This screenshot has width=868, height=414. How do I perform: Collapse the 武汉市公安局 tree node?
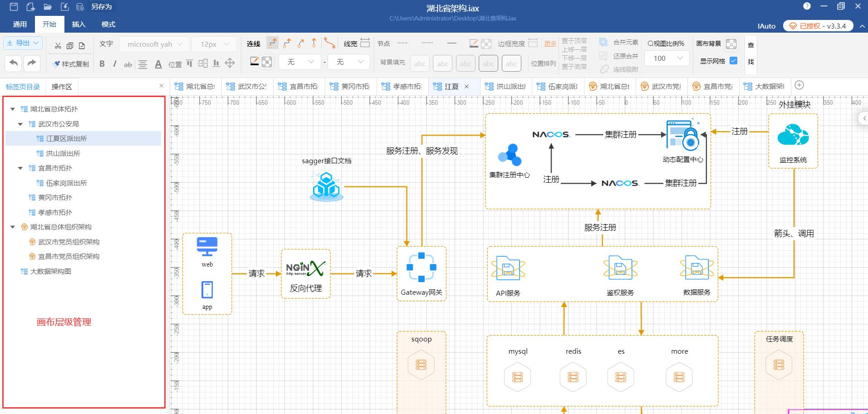pos(20,124)
